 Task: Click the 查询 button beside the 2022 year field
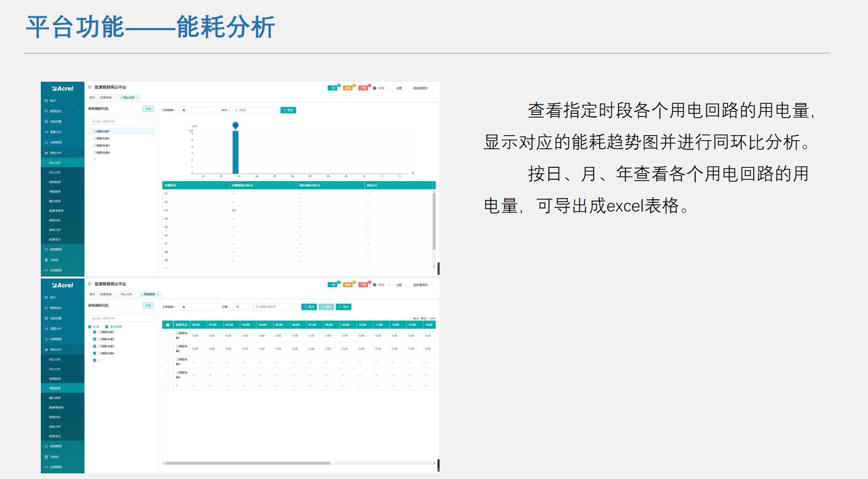point(288,110)
